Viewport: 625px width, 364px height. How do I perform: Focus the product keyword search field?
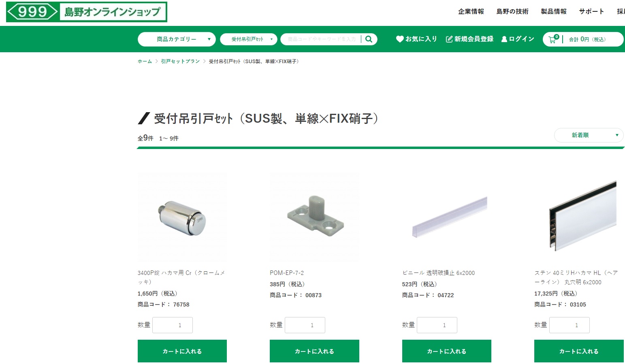coord(322,39)
